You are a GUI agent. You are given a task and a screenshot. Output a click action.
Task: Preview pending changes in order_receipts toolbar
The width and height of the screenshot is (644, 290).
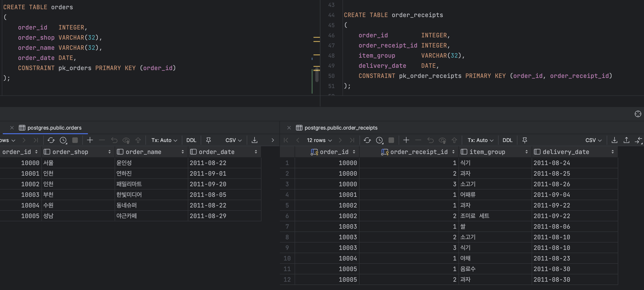pyautogui.click(x=443, y=140)
